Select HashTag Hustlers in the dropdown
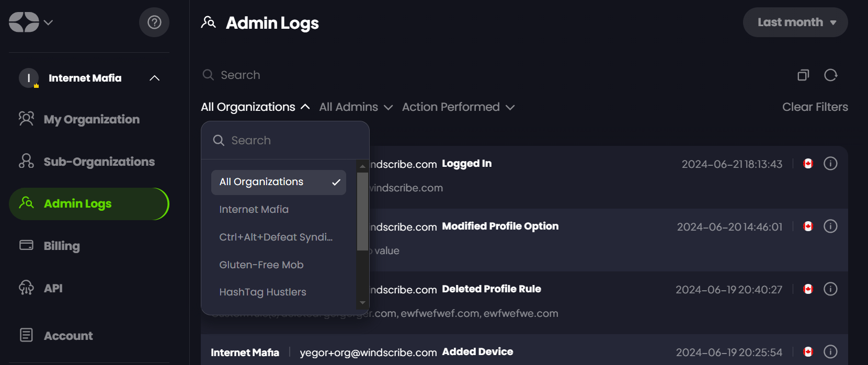Screen dimensions: 868x365 click(x=262, y=292)
